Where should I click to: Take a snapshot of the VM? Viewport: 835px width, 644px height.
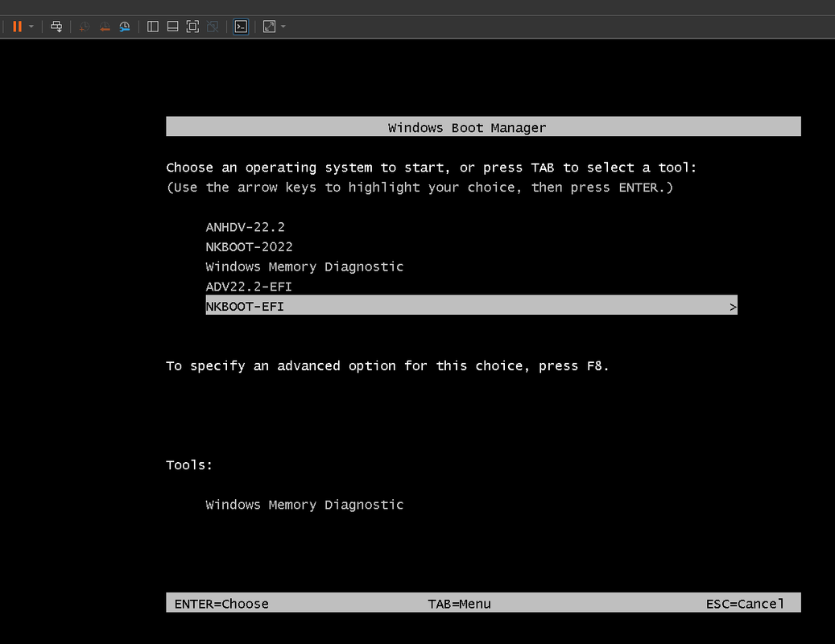coord(84,27)
